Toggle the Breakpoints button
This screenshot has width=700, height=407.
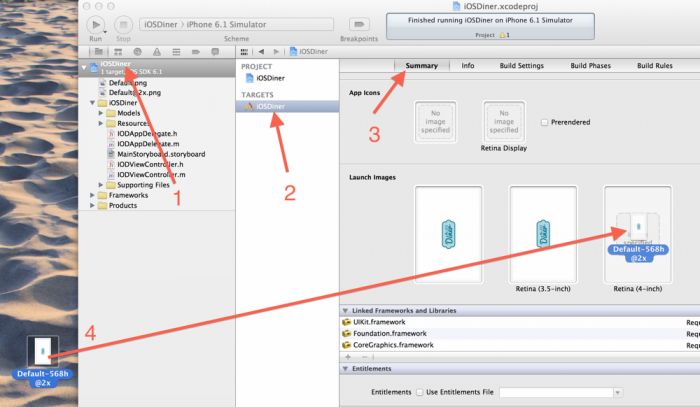coord(359,24)
